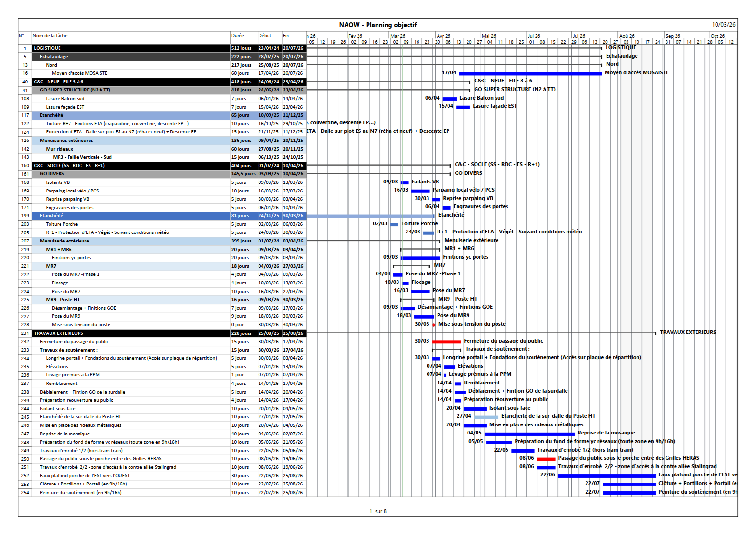
Task: Select the Faux plafond porche Gantt bar
Action: 606,476
